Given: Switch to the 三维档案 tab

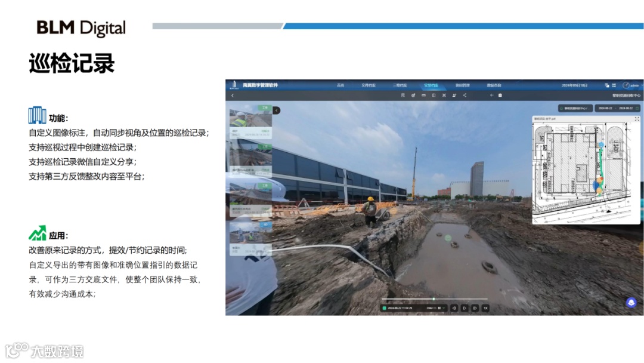Looking at the screenshot, I should [400, 85].
